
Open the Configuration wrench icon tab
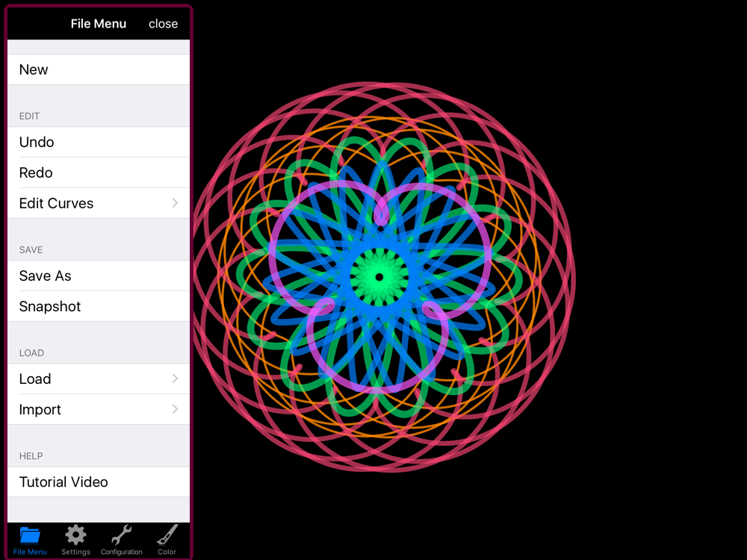(x=122, y=540)
